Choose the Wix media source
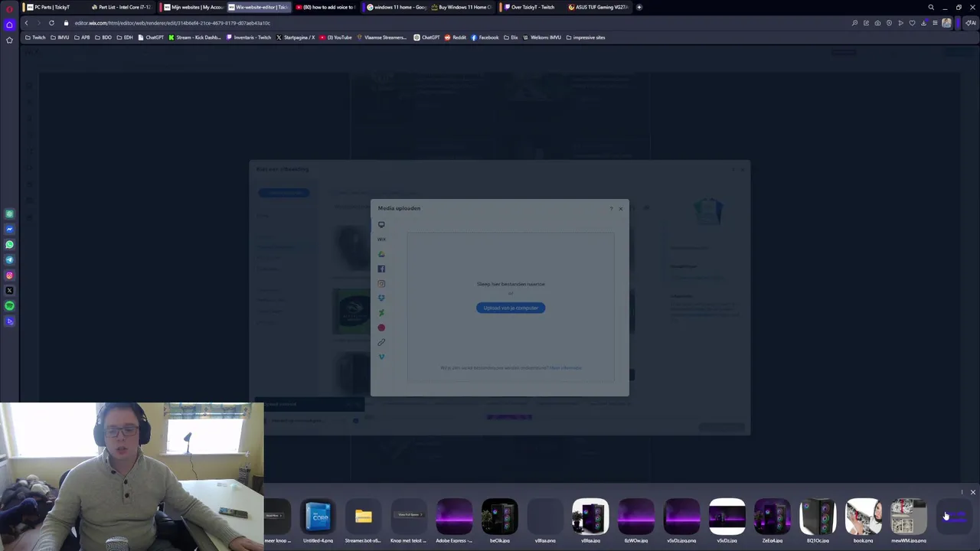The width and height of the screenshot is (980, 551). (381, 240)
